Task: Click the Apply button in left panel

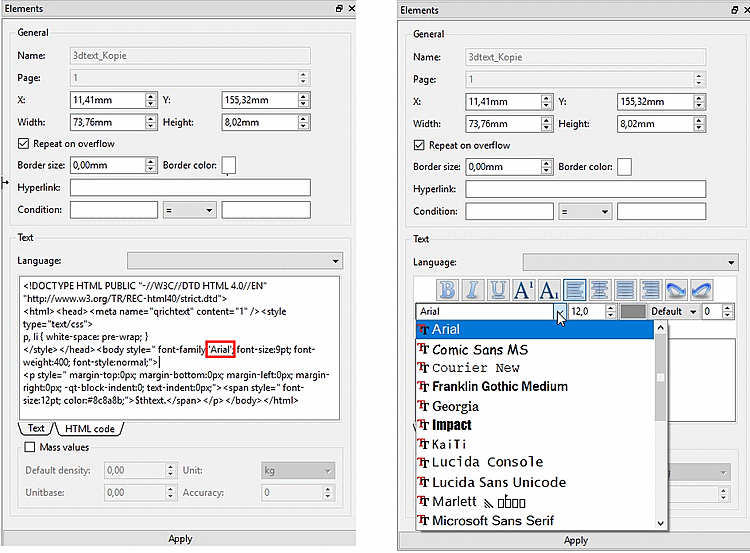Action: [179, 539]
